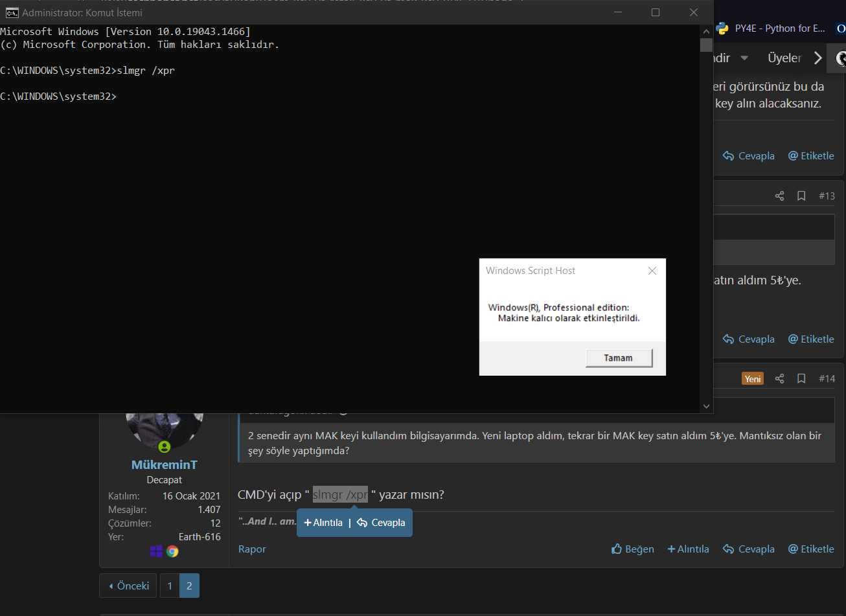Click the Command Prompt scrollbar down arrow

(706, 406)
